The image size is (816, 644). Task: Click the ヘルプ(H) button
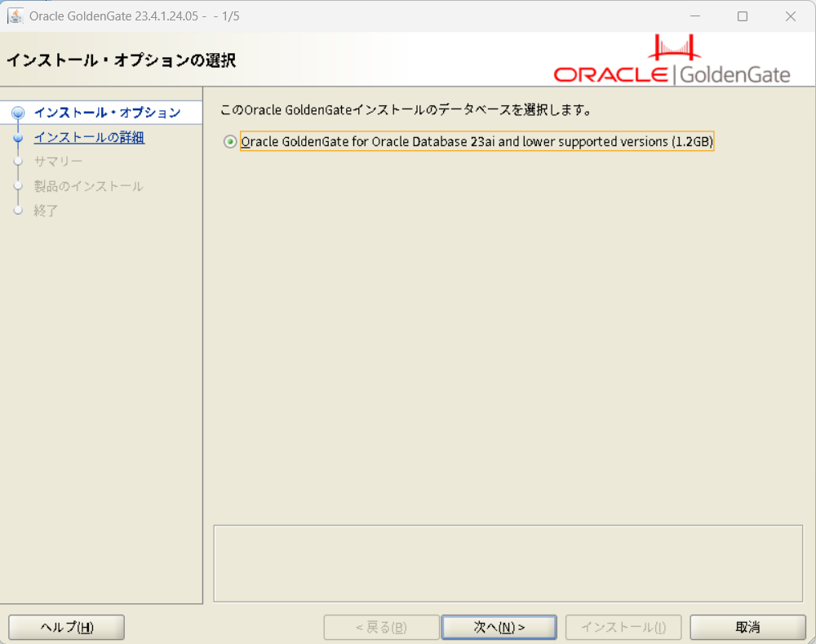(66, 627)
